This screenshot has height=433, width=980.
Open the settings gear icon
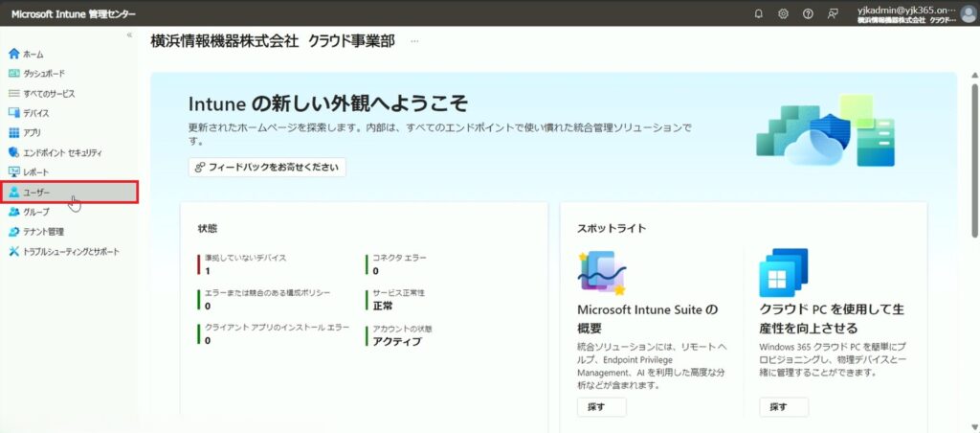point(783,13)
